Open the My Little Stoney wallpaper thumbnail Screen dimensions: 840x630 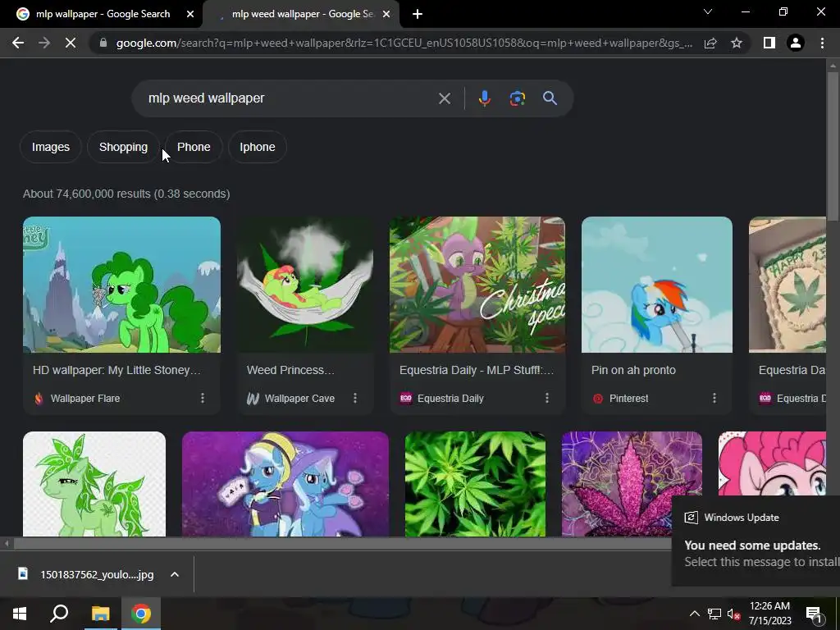click(x=121, y=285)
